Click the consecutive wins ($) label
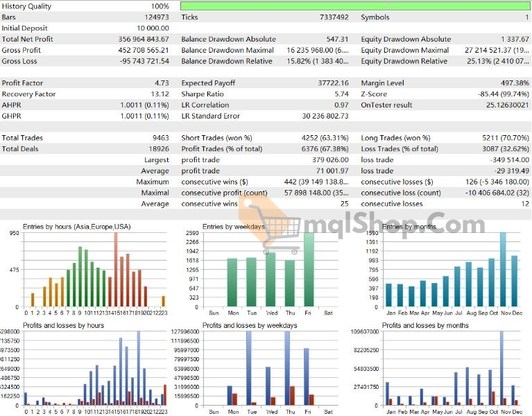 point(214,182)
